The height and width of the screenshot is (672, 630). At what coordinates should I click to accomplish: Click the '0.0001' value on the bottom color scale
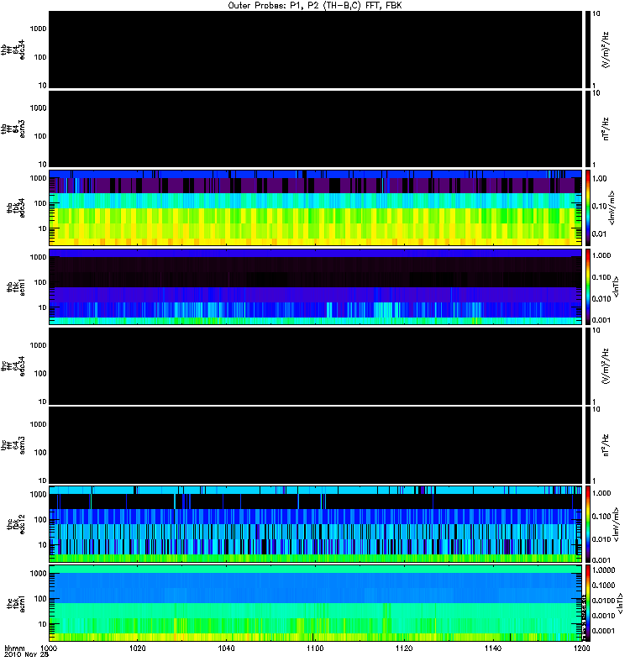click(603, 631)
